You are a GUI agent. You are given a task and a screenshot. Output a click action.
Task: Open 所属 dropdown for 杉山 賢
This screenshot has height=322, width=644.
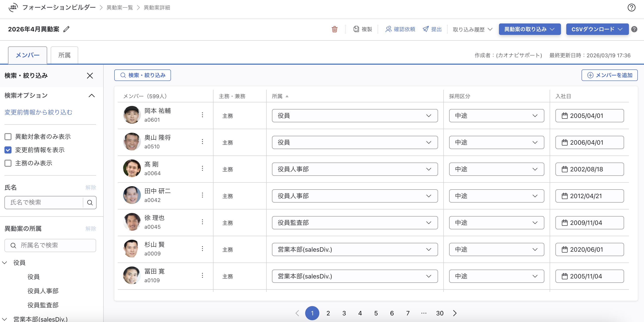point(355,249)
